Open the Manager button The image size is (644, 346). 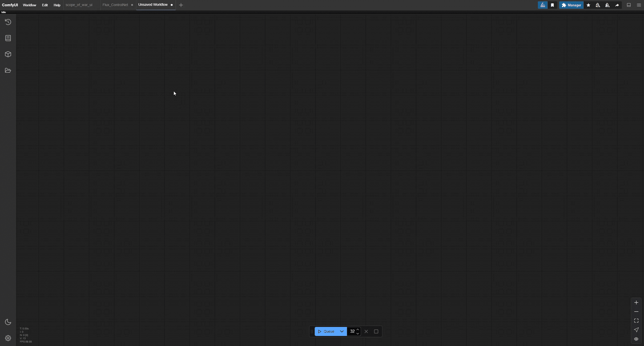click(571, 5)
